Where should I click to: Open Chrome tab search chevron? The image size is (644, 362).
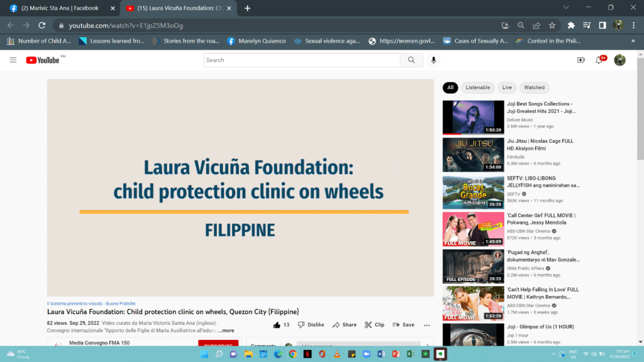click(x=566, y=8)
